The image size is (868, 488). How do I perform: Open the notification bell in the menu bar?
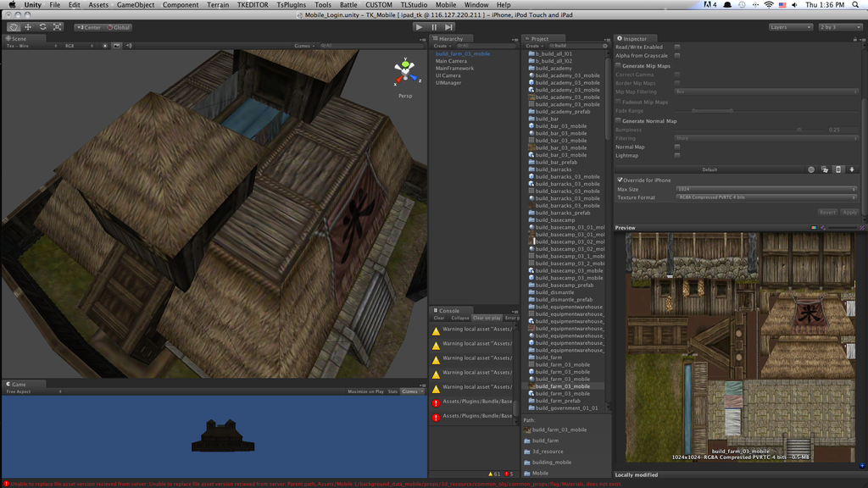(x=727, y=4)
